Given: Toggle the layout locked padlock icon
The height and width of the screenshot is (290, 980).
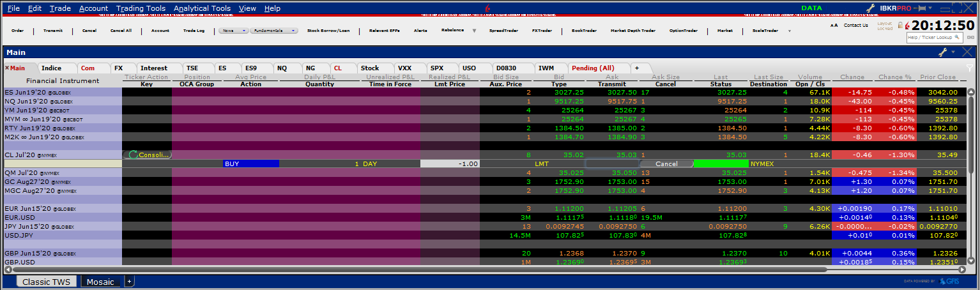Looking at the screenshot, I should tap(900, 25).
